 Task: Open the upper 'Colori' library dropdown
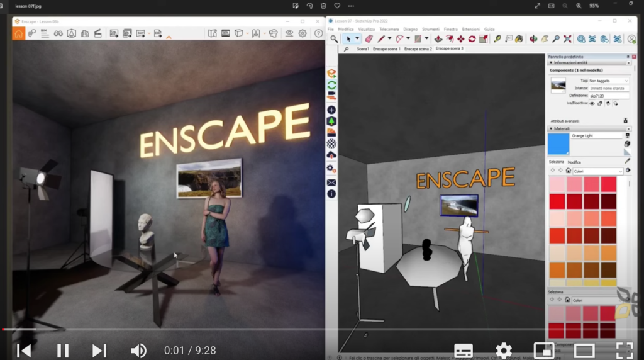(x=597, y=171)
